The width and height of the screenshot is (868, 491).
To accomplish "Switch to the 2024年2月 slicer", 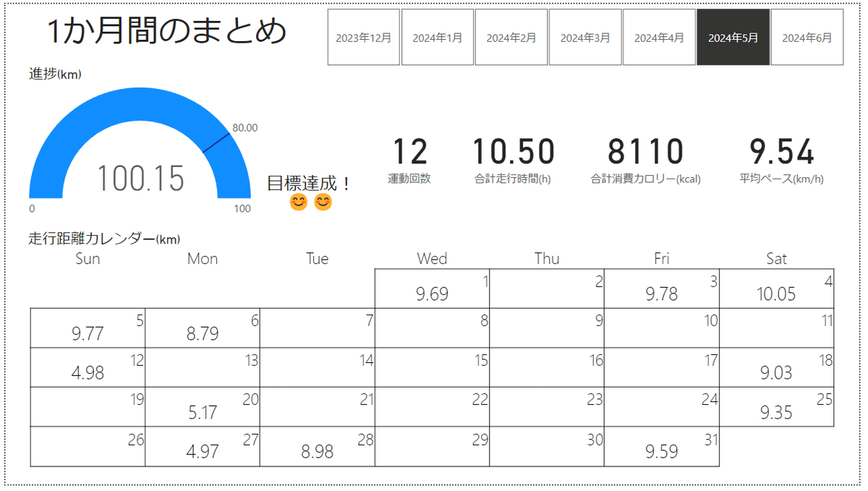I will (x=511, y=38).
